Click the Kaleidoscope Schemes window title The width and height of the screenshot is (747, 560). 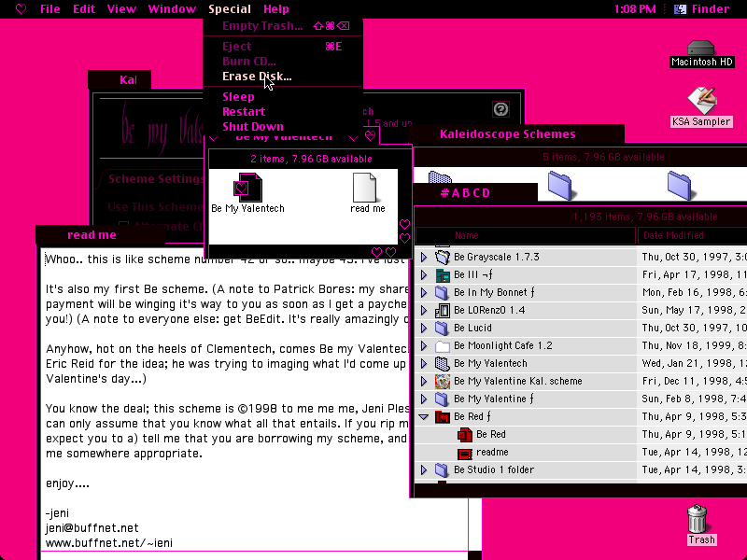point(508,134)
